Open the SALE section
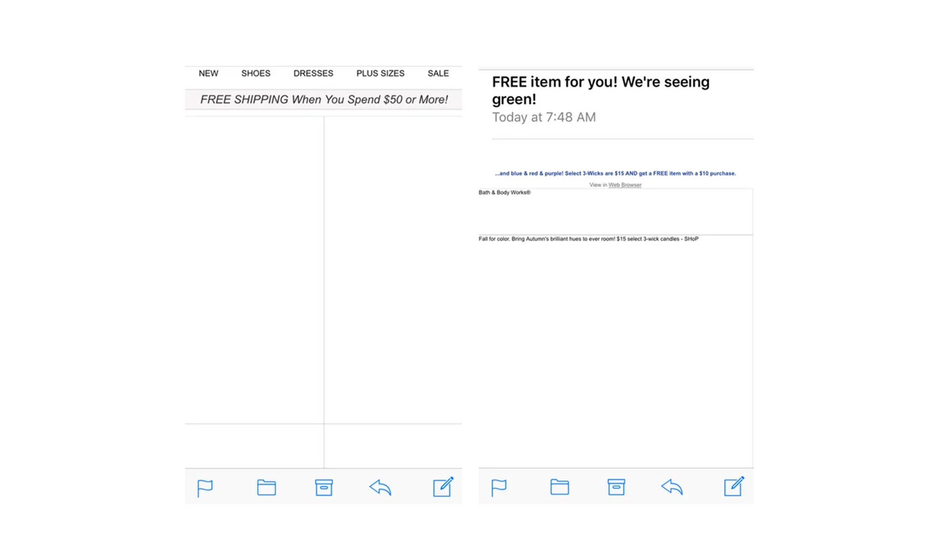The image size is (930, 560). 437,73
